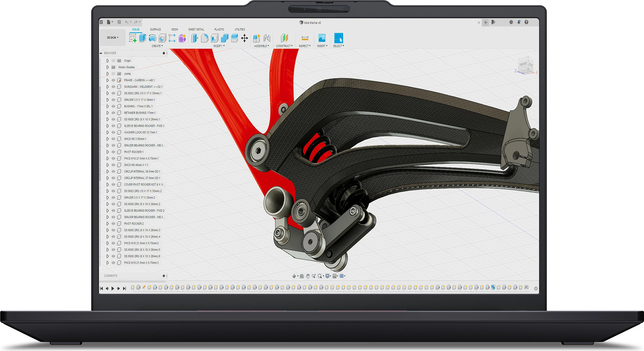Open the MODIFY dropdown menu
Image resolution: width=644 pixels, height=351 pixels.
(219, 46)
